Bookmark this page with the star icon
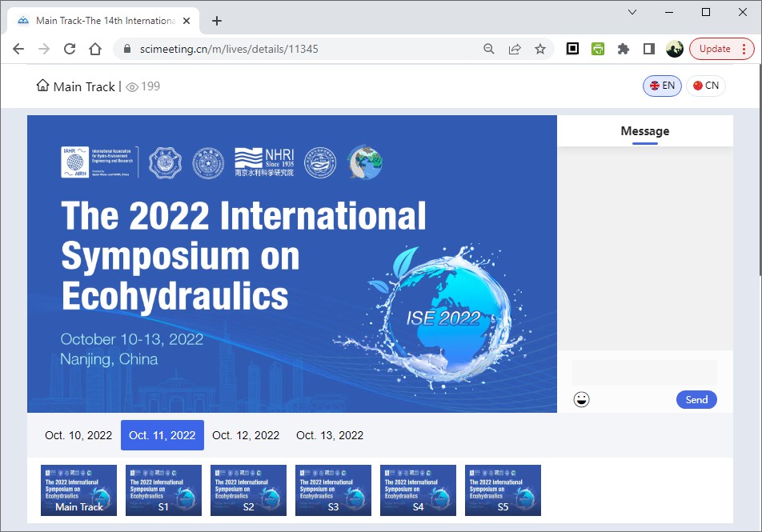Screen dimensions: 762x532 tap(540, 49)
